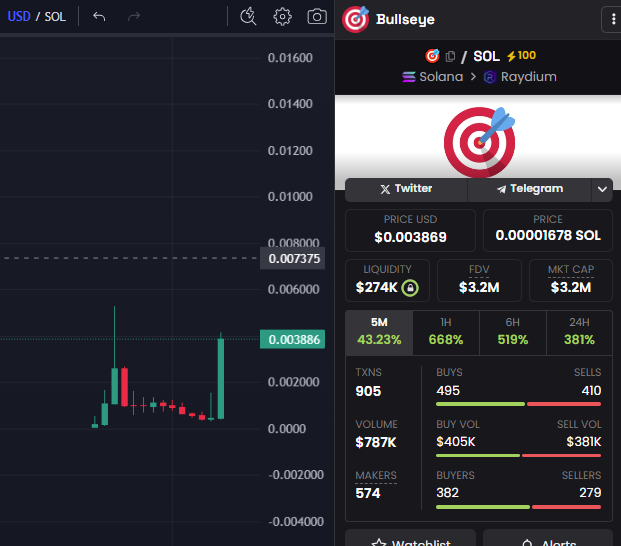Switch chart to SOL pricing
621x546 pixels.
pos(55,17)
